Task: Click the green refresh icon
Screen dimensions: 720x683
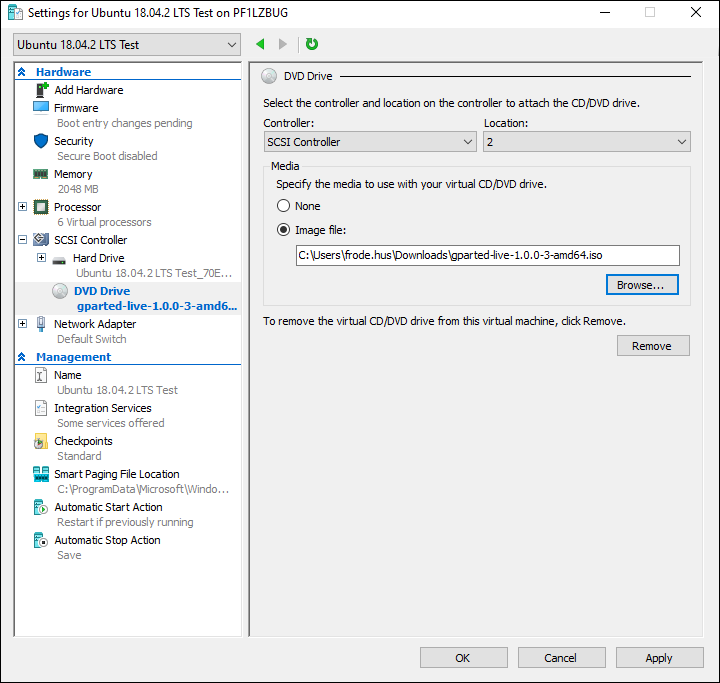Action: [312, 44]
